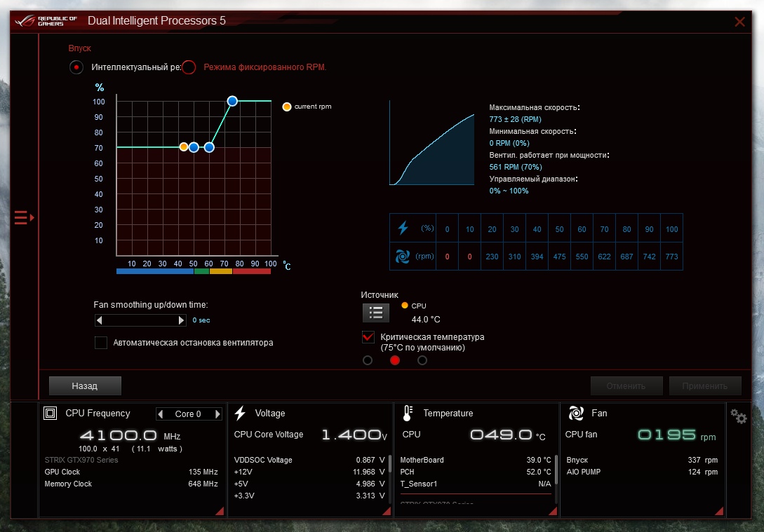Click the +3.3V voltage row
This screenshot has width=764, height=532.
point(309,496)
